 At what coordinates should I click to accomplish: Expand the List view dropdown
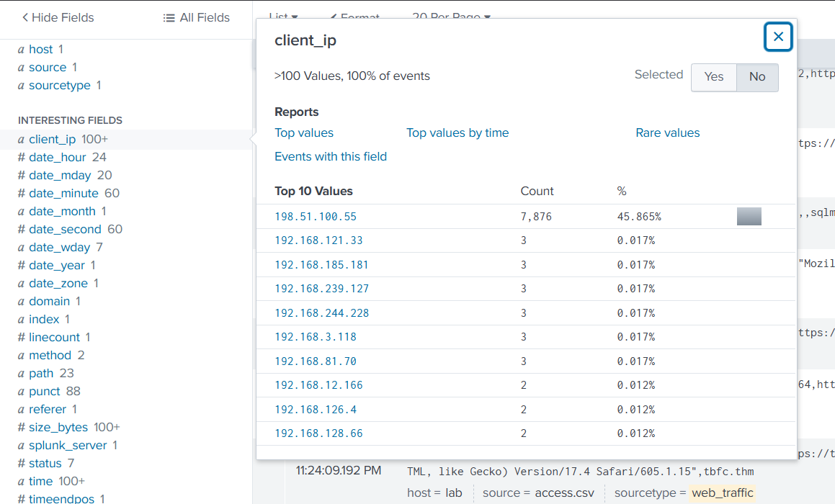(283, 15)
